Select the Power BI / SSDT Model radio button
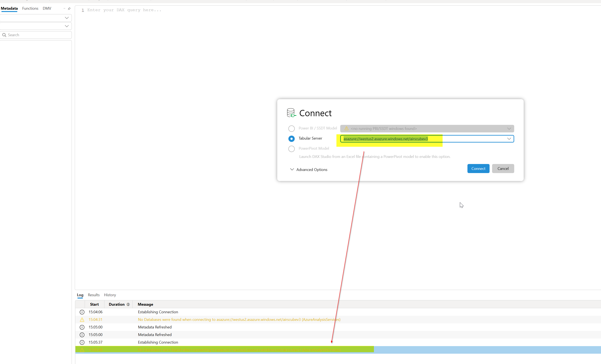 292,128
